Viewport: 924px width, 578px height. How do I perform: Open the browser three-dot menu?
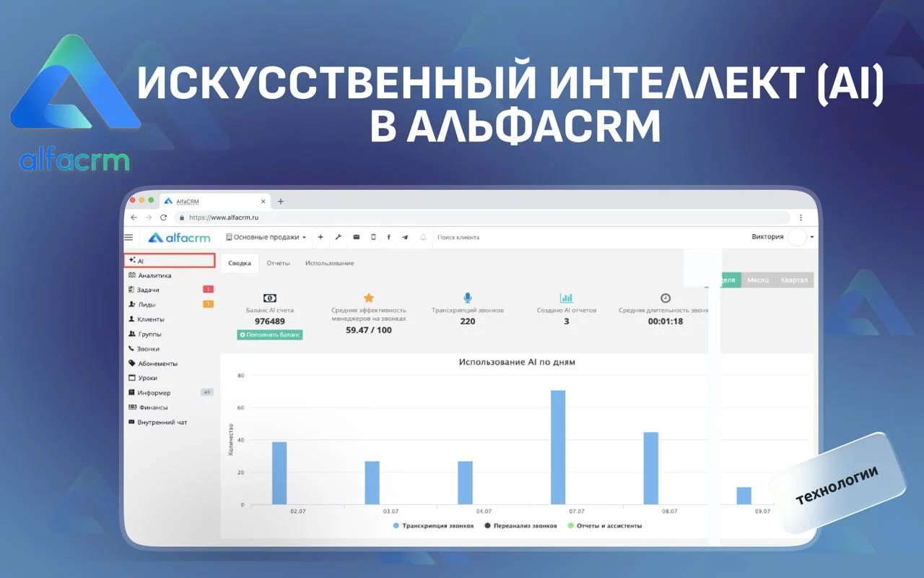coord(801,217)
